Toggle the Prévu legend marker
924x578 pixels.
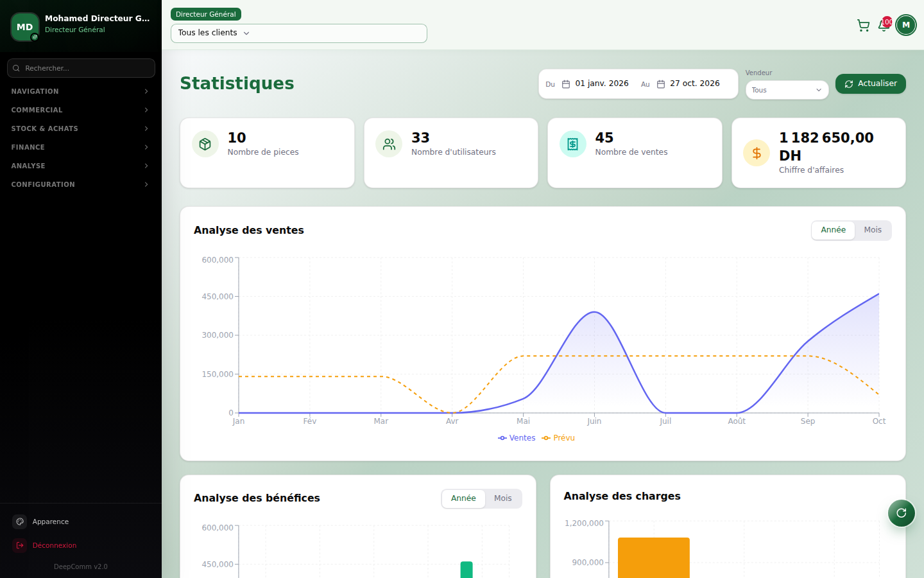[x=546, y=438]
